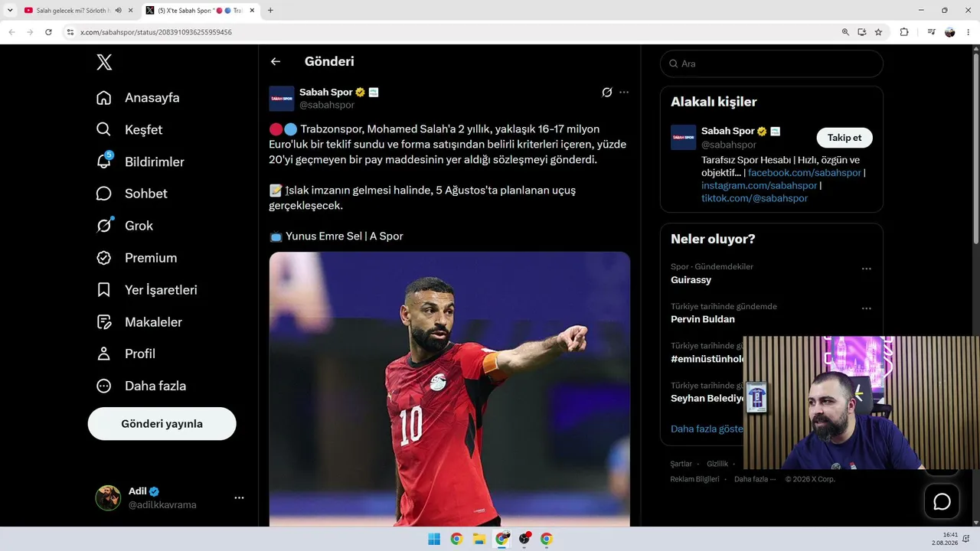The image size is (980, 551).
Task: Open Reklam Bilgileri footer link
Action: tap(694, 479)
